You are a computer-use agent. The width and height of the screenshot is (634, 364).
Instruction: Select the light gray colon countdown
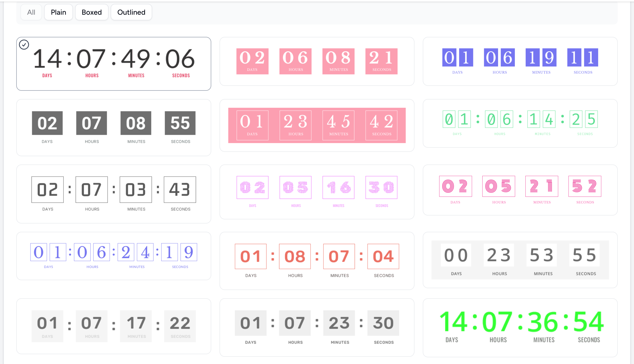click(x=113, y=326)
